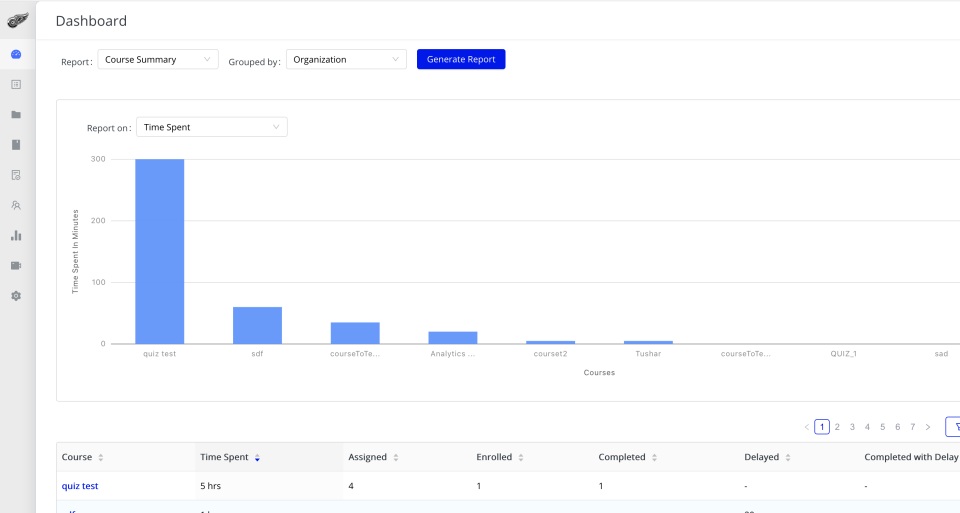This screenshot has height=513, width=960.
Task: Open the users icon in sidebar
Action: coord(16,205)
